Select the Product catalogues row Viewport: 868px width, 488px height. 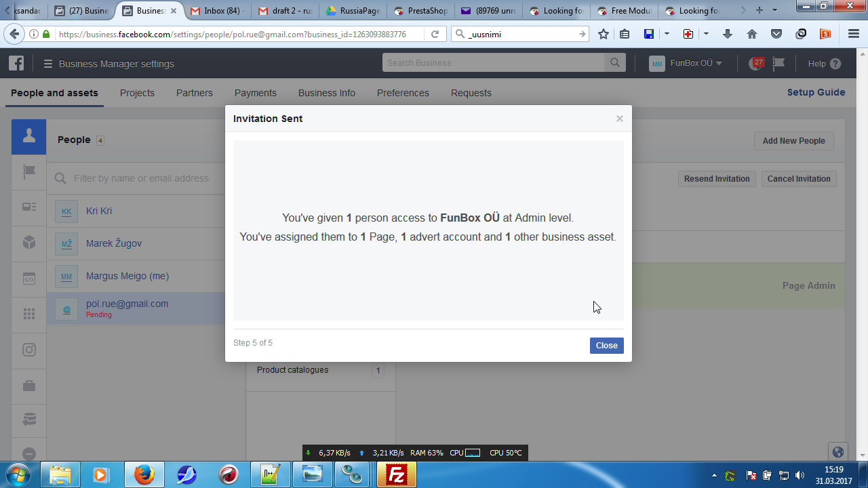[320, 371]
